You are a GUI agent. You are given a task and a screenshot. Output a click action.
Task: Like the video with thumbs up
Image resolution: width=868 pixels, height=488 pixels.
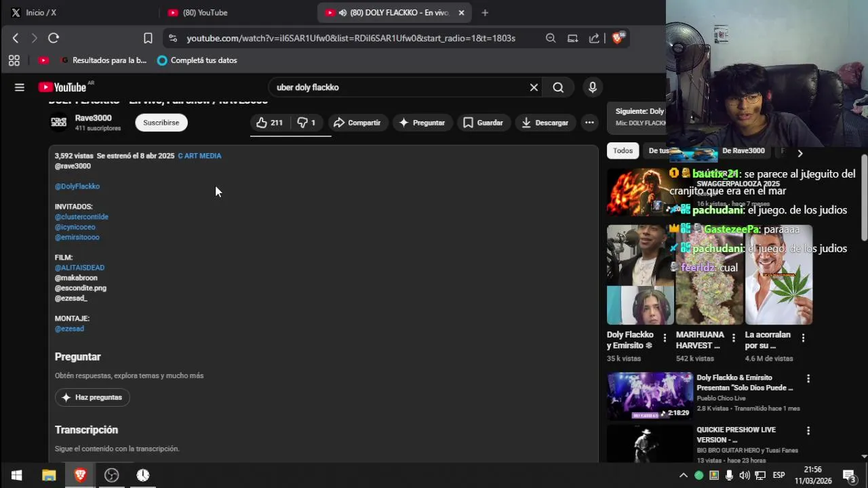(270, 123)
